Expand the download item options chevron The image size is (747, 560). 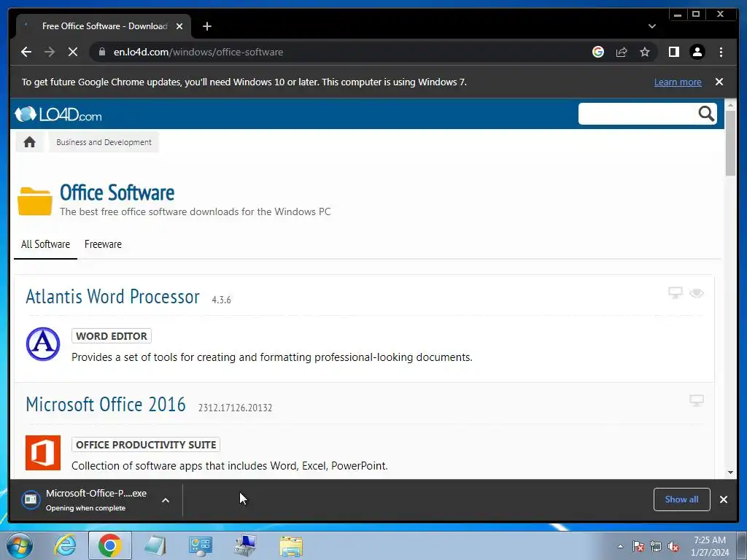click(x=166, y=500)
